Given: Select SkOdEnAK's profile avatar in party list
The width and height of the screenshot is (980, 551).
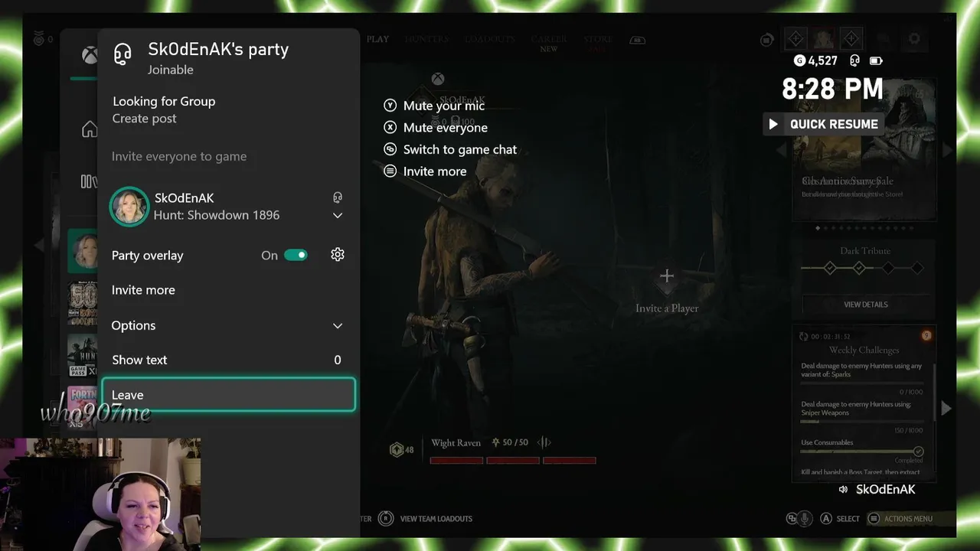Looking at the screenshot, I should click(129, 207).
